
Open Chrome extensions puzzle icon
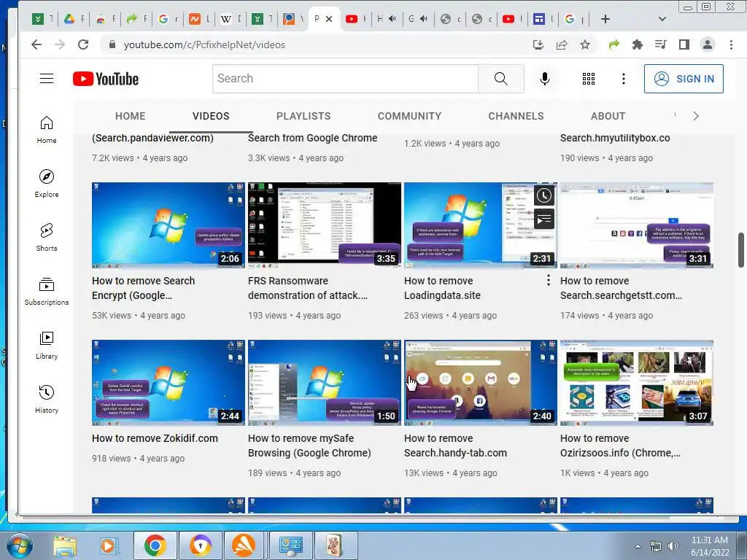point(637,44)
